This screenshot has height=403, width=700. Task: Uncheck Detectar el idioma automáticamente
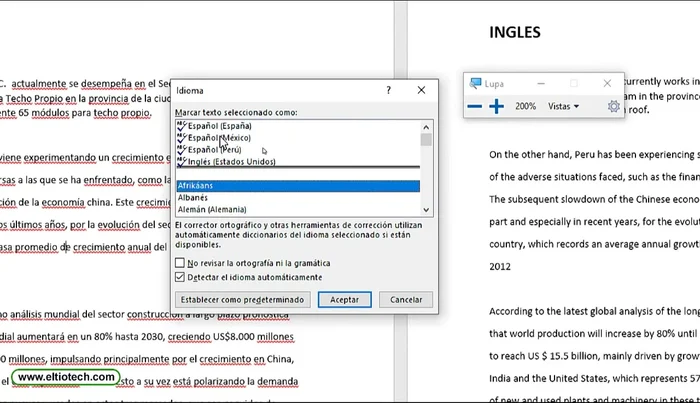180,276
